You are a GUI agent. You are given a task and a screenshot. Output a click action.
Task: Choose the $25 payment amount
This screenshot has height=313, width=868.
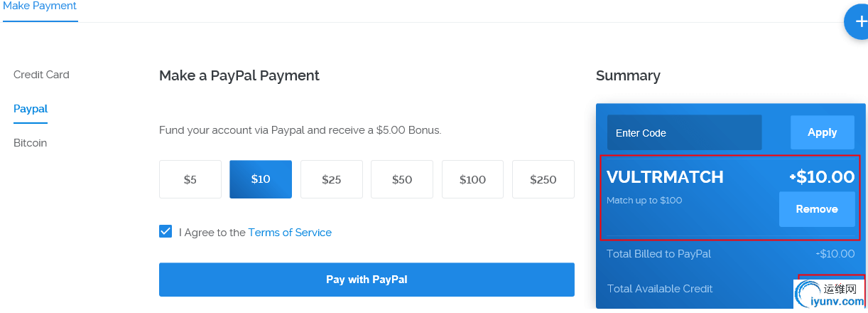coord(331,179)
